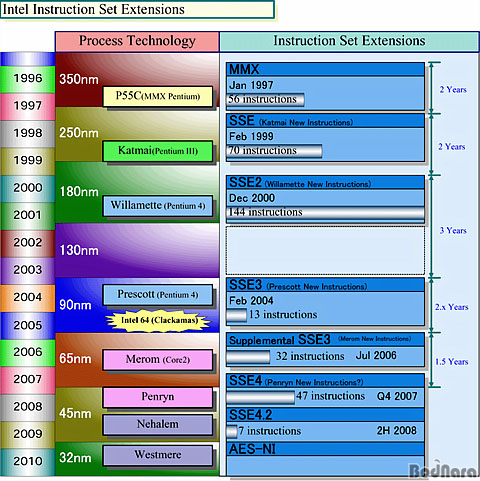Click the Supplemental SSE3 title bar

(x=325, y=340)
